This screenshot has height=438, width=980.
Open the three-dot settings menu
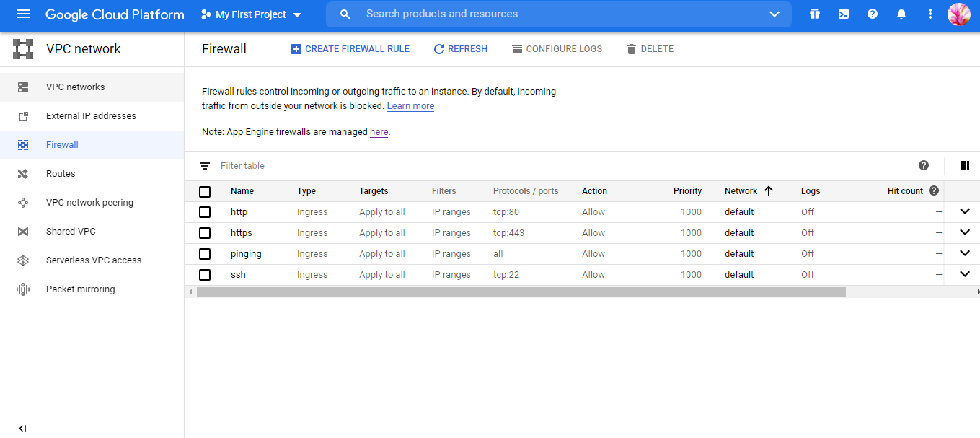[x=930, y=14]
